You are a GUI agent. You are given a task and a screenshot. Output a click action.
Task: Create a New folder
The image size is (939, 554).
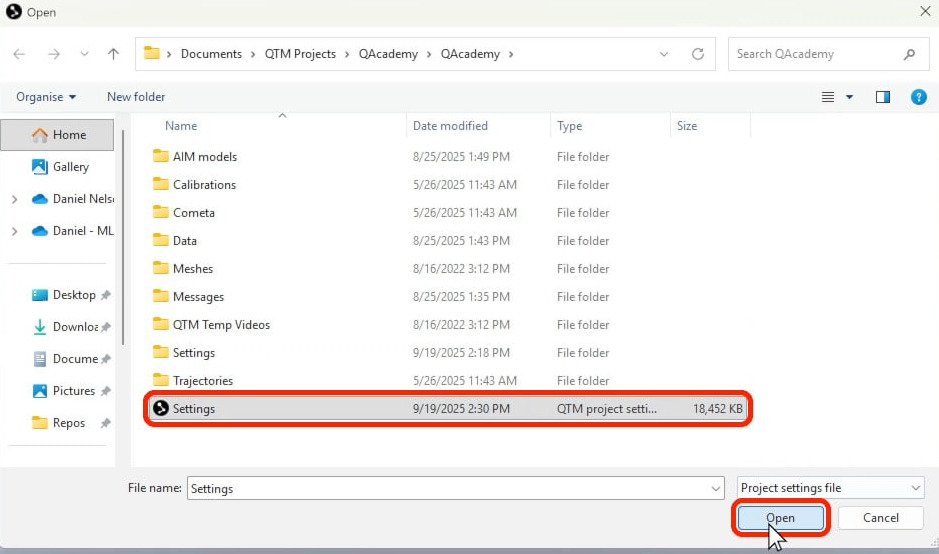click(136, 96)
